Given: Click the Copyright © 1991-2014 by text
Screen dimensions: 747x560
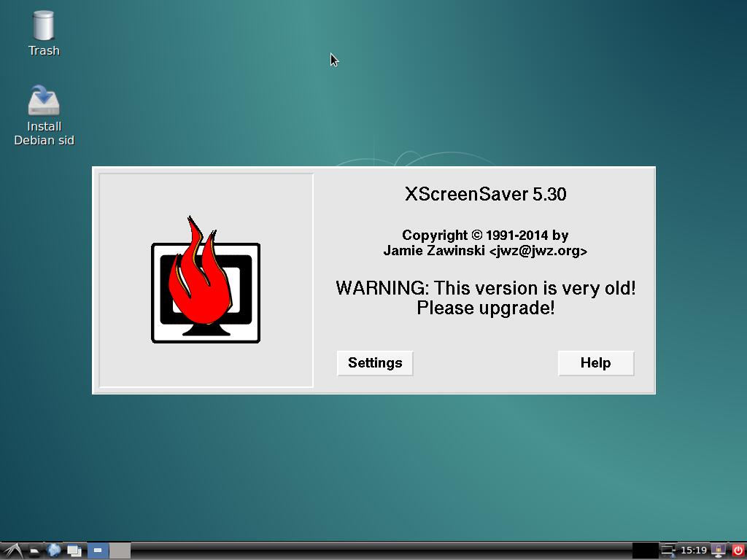Looking at the screenshot, I should pyautogui.click(x=485, y=236).
